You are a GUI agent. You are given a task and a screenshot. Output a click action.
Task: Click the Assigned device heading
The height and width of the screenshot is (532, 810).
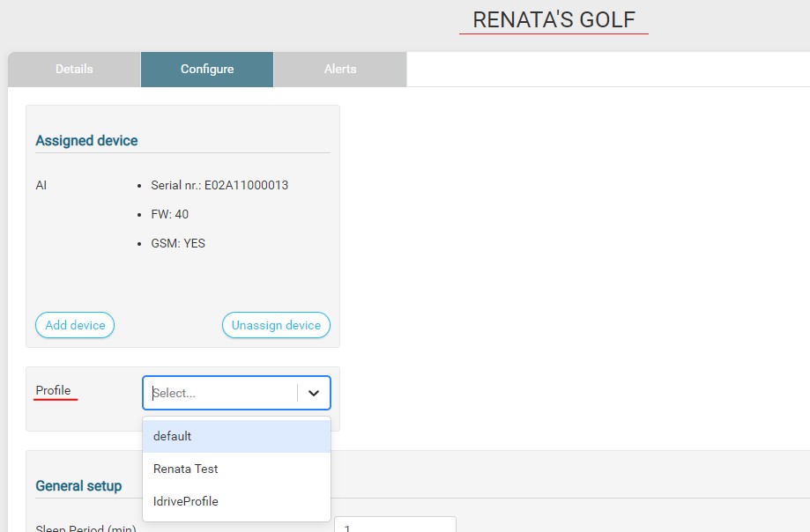pyautogui.click(x=86, y=140)
